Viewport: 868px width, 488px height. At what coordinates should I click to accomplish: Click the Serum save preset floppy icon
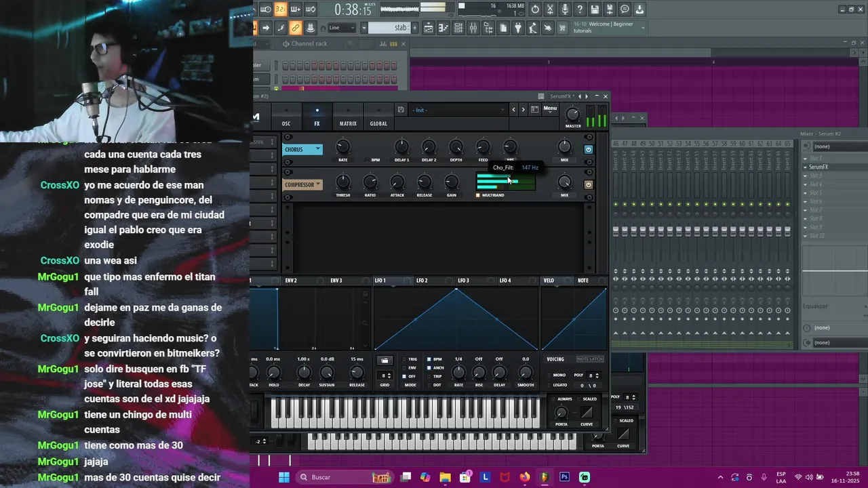(401, 110)
